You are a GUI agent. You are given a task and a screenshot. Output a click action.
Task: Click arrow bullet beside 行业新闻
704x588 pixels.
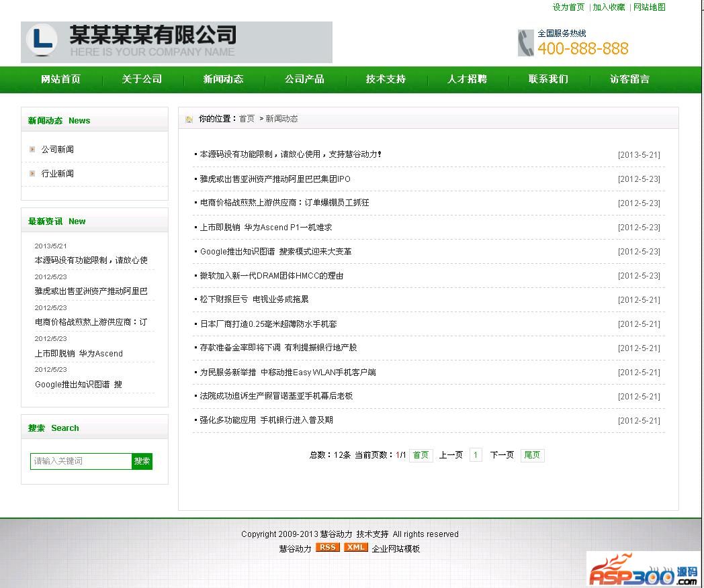click(32, 174)
